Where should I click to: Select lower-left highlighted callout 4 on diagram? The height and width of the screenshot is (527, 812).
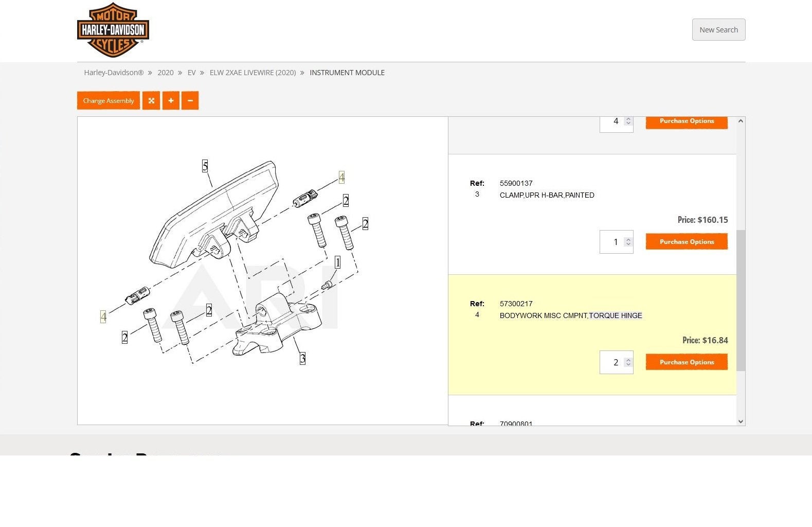(x=103, y=317)
